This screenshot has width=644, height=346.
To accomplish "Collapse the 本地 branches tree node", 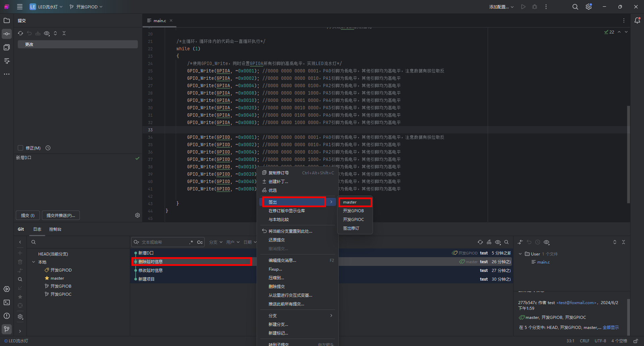I will coord(34,262).
